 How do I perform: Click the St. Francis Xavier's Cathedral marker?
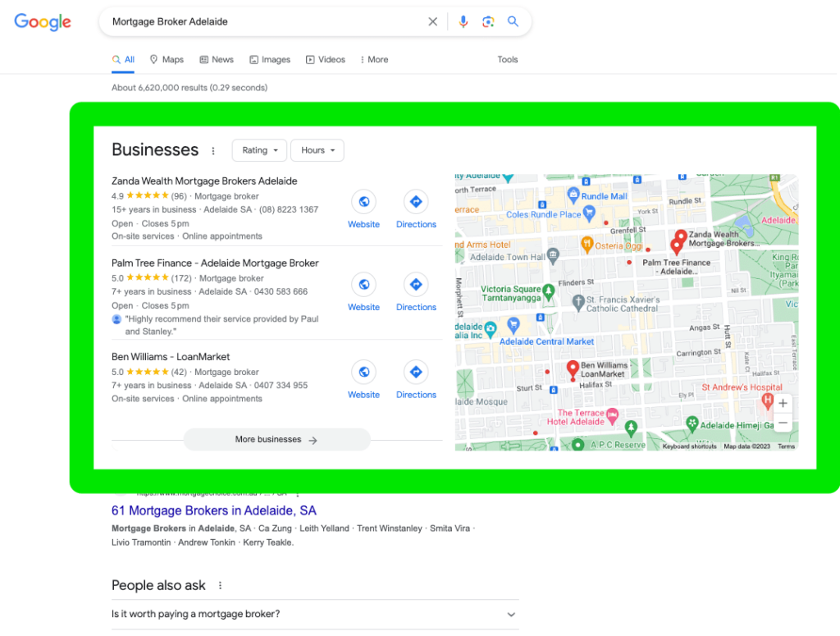click(578, 302)
